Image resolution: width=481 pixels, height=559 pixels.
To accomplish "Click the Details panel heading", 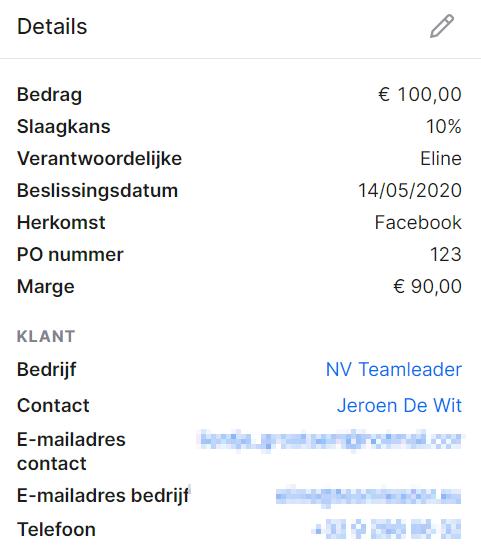I will tap(52, 27).
